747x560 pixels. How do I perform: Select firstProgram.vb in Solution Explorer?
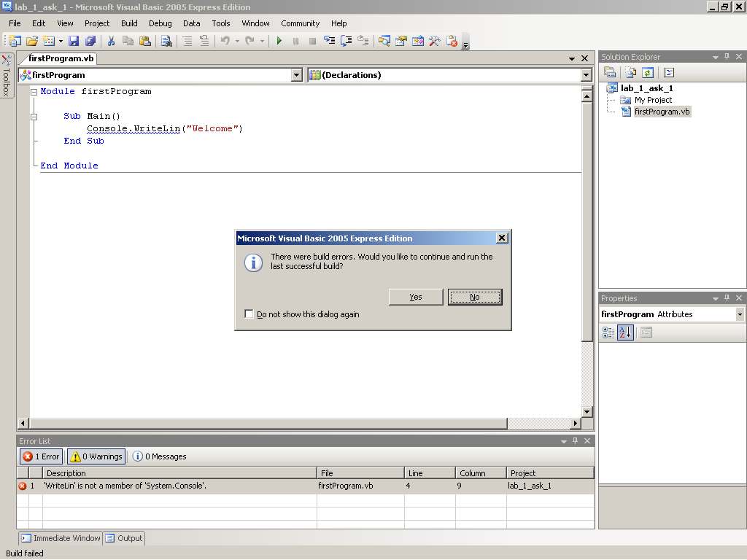pyautogui.click(x=662, y=112)
